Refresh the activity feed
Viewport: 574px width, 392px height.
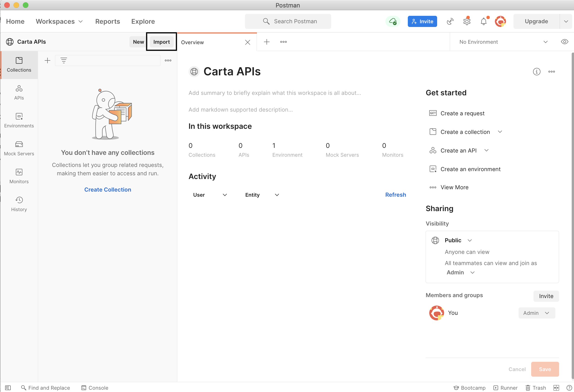click(395, 195)
